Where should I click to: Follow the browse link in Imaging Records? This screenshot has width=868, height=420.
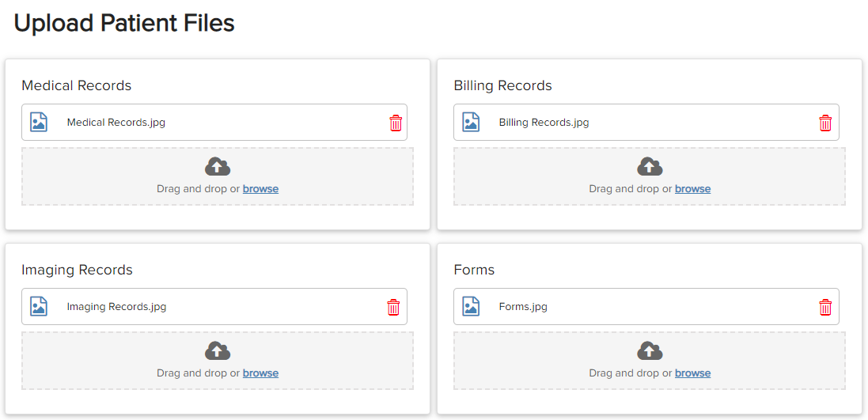point(261,373)
